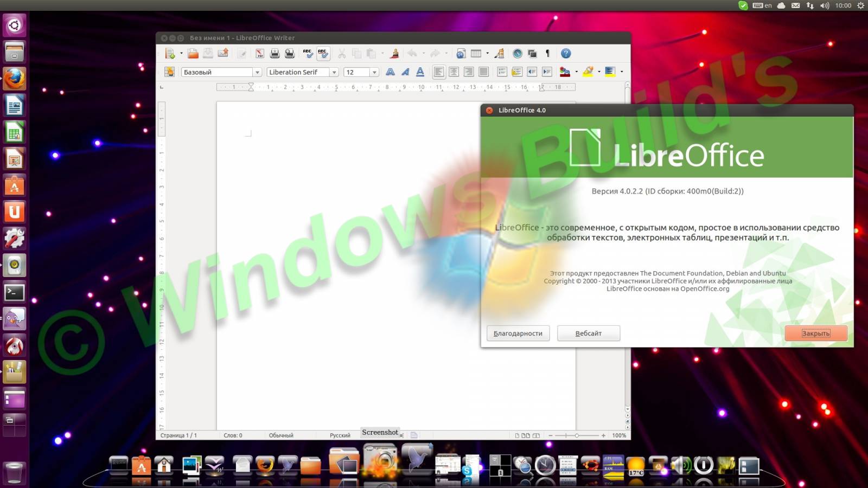
Task: Toggle AutoSpellcheck in Writer toolbar
Action: click(323, 54)
